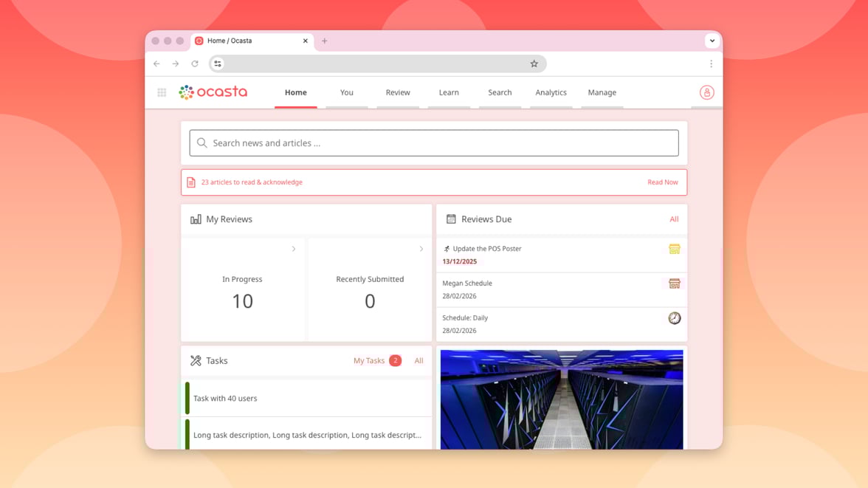Open the data center image thumbnail

(562, 399)
